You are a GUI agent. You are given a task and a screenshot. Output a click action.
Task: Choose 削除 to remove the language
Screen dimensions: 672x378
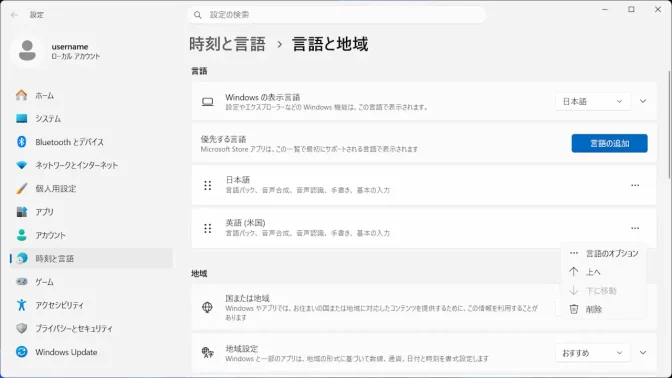[x=603, y=309]
